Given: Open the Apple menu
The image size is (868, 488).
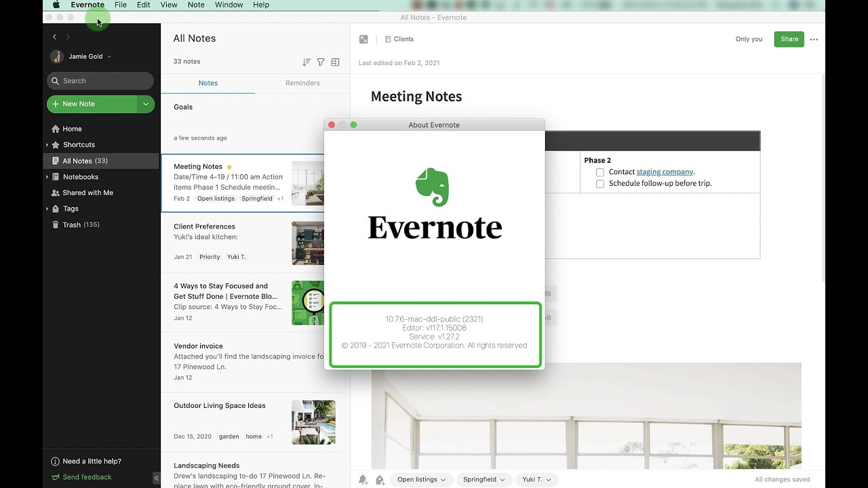Looking at the screenshot, I should tap(56, 5).
